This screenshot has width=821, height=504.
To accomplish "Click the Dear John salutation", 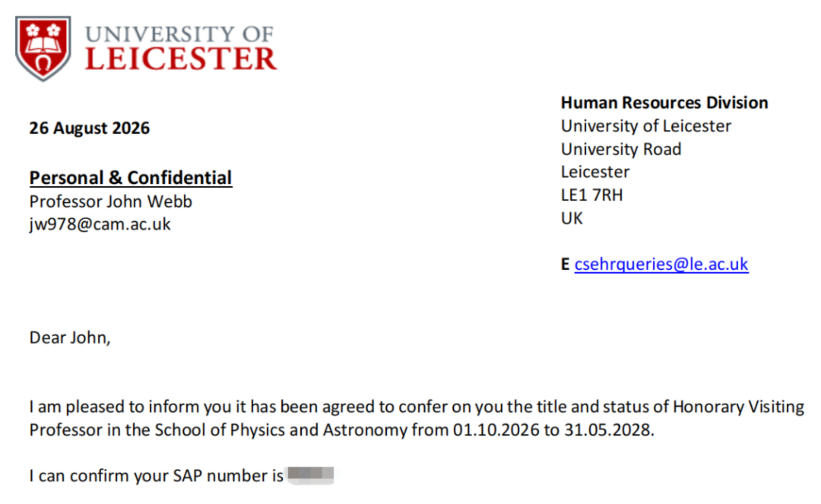I will coord(70,338).
